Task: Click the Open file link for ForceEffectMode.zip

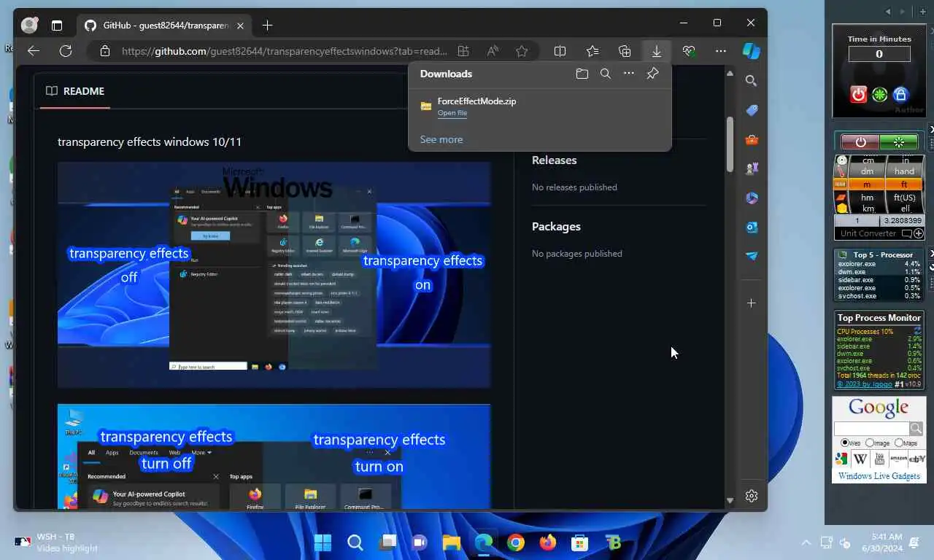Action: (x=452, y=113)
